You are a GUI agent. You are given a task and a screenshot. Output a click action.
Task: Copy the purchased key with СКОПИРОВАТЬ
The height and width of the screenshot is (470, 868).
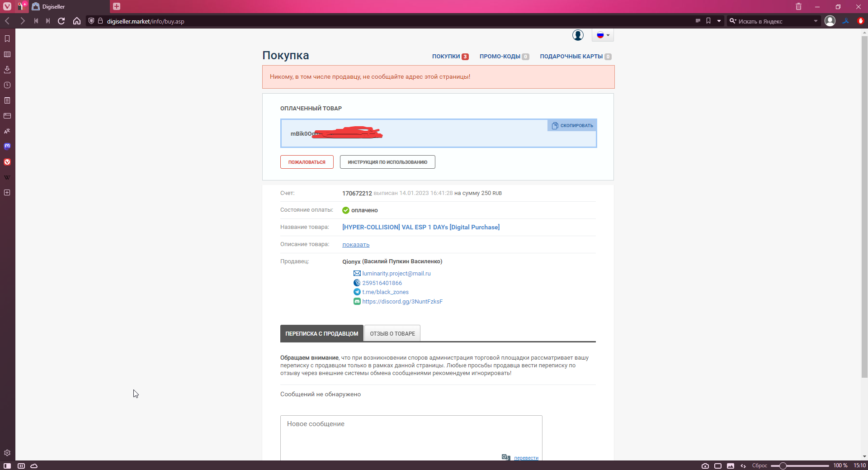pyautogui.click(x=572, y=125)
